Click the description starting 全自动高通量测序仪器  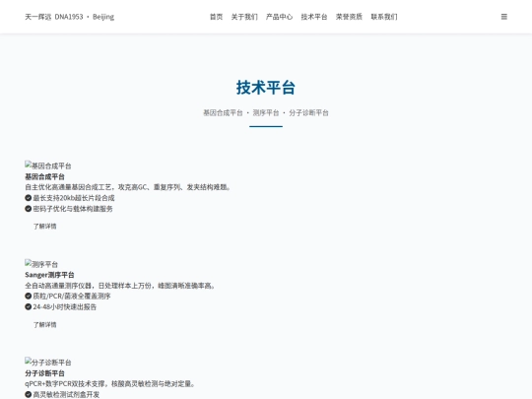click(x=120, y=286)
